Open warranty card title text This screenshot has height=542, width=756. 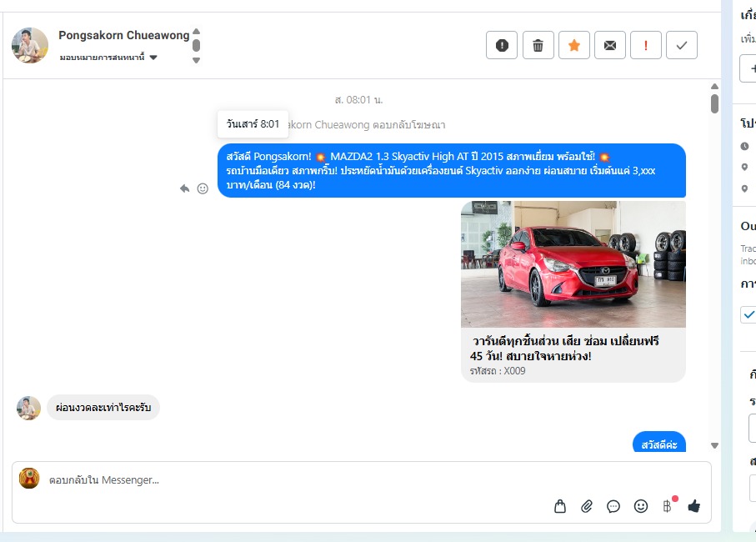564,349
